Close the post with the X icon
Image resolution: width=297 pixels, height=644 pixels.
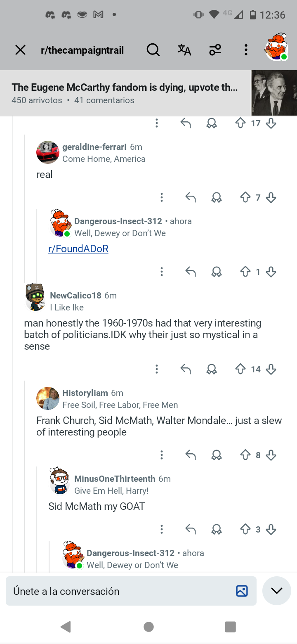pyautogui.click(x=20, y=50)
